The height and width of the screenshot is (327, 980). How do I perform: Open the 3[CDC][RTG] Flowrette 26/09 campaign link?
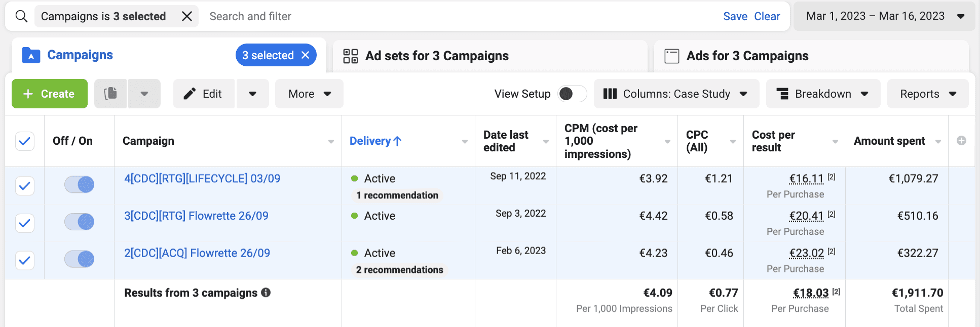click(x=196, y=216)
